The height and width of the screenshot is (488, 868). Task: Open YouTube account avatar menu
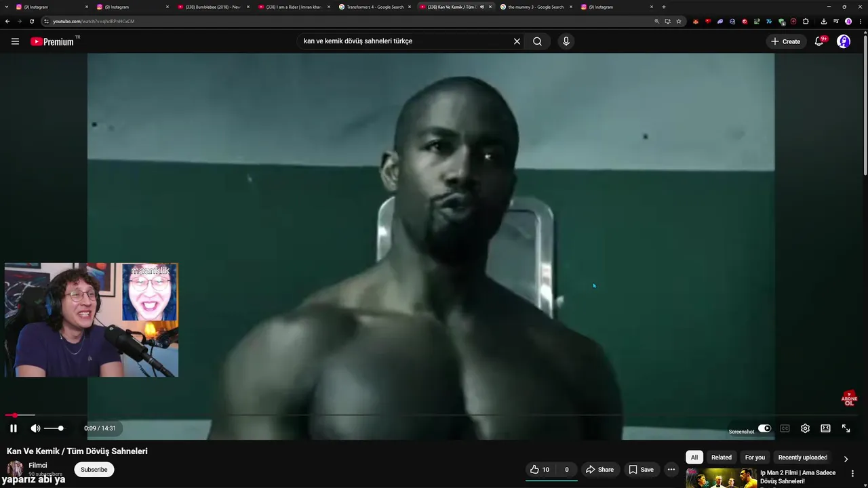pyautogui.click(x=844, y=41)
